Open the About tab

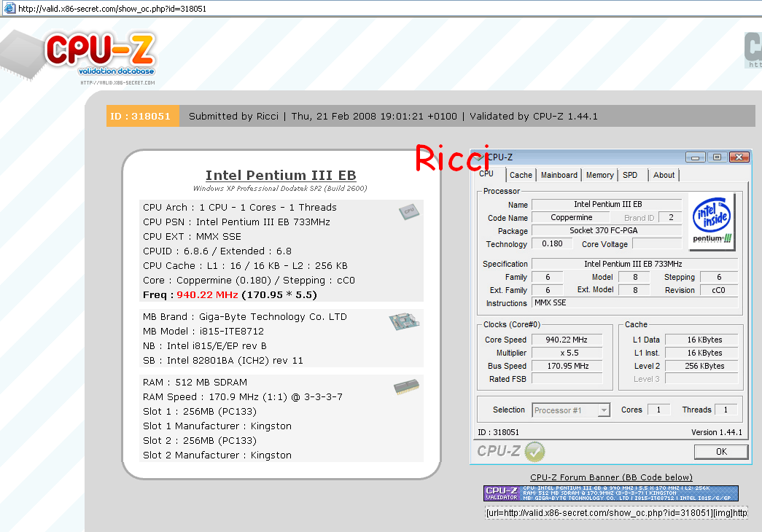click(664, 175)
